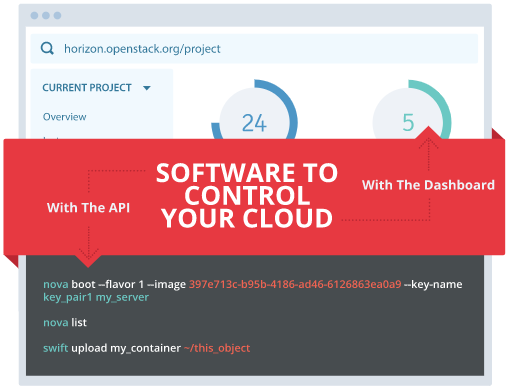
Task: Expand the CURRENT PROJECT dropdown arrow
Action: (147, 88)
